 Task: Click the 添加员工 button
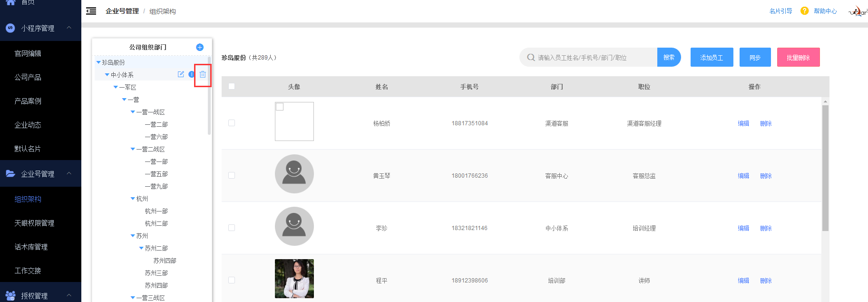tap(712, 57)
